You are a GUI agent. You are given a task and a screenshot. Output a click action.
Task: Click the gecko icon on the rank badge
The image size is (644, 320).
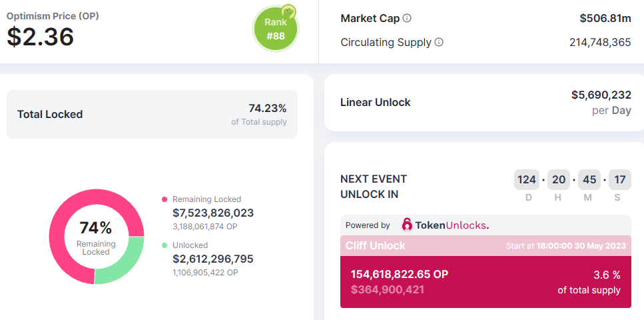pyautogui.click(x=288, y=11)
